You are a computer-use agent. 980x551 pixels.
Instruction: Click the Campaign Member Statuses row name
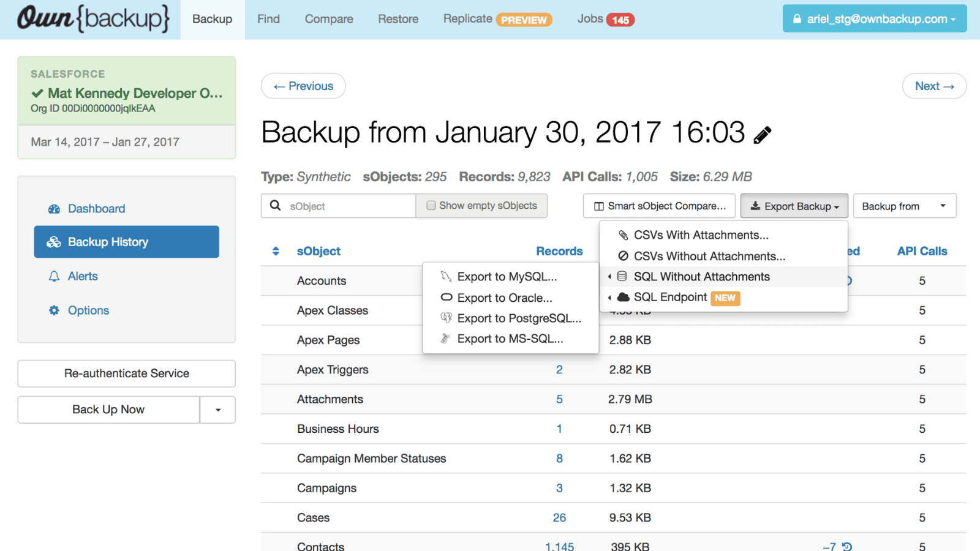point(371,459)
